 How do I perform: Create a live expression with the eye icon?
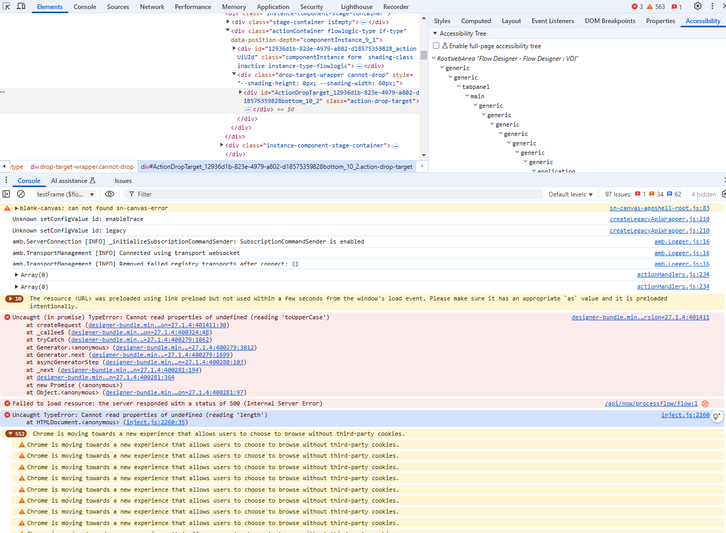click(109, 194)
